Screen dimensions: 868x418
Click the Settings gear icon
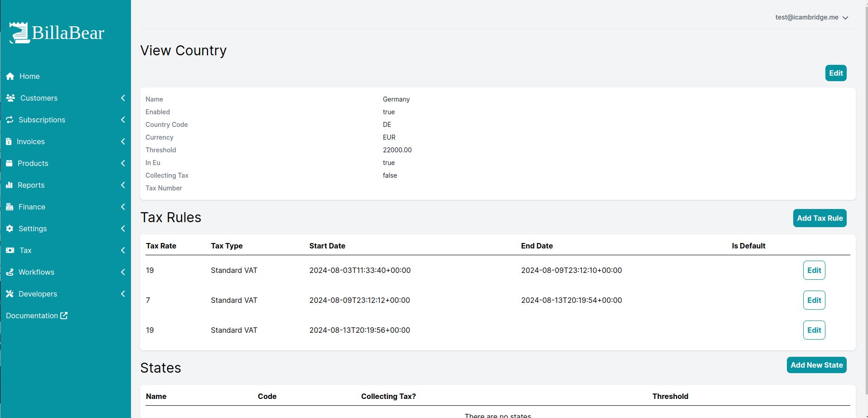coord(10,228)
